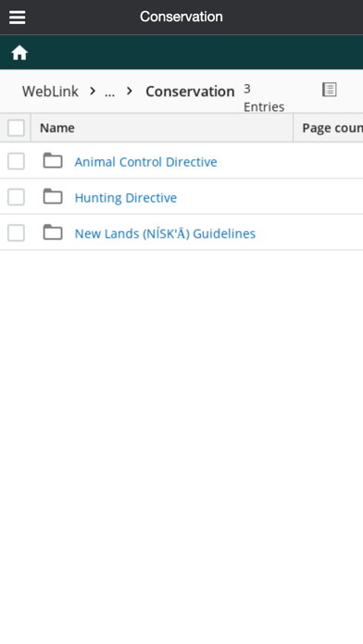The width and height of the screenshot is (363, 644).
Task: Click the chevron before Conservation breadcrumb
Action: [x=130, y=91]
